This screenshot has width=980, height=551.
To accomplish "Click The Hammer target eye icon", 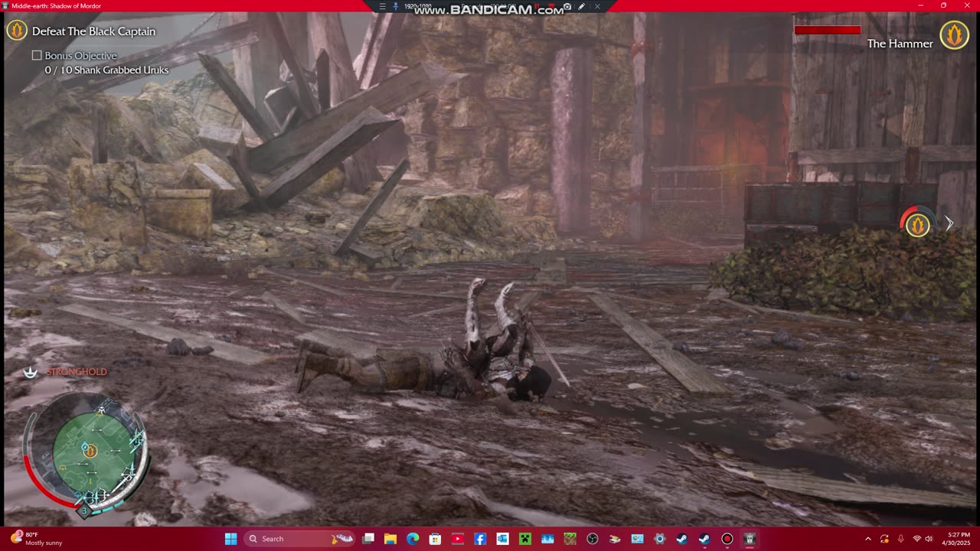I will pyautogui.click(x=954, y=34).
